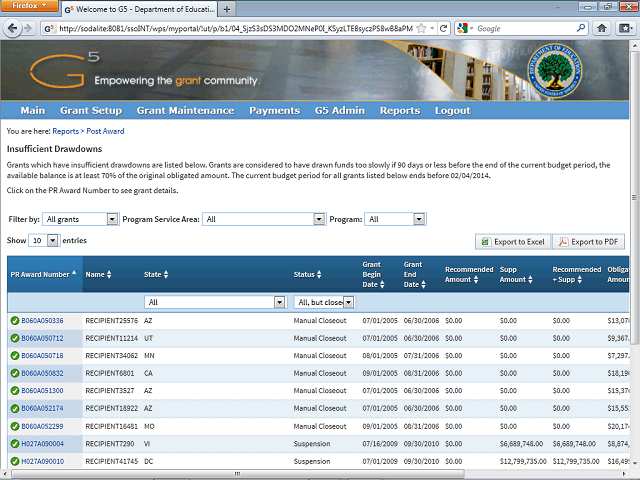Sort by Grant Begin Date column

382,284
